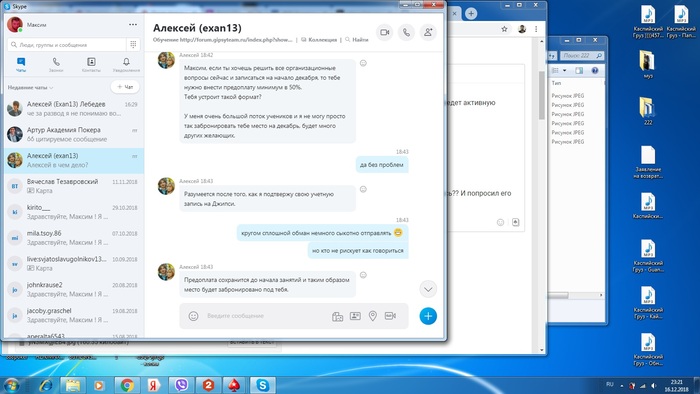The width and height of the screenshot is (700, 394).
Task: Start an audio call with Алексей
Action: [406, 32]
